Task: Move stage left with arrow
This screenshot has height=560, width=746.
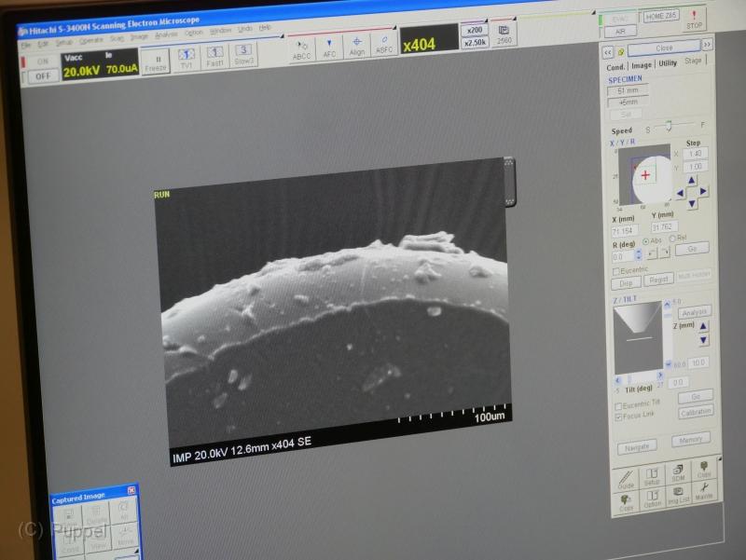Action: tap(681, 193)
